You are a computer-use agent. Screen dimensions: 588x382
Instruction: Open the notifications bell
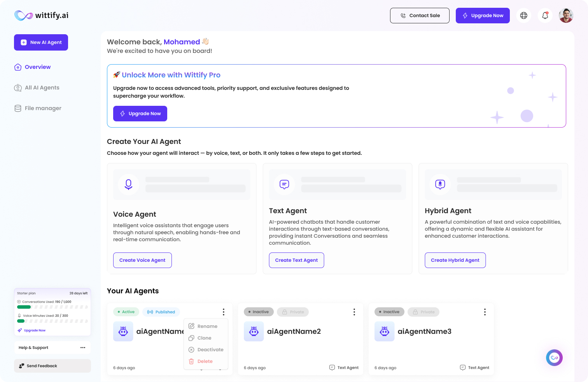pyautogui.click(x=545, y=16)
